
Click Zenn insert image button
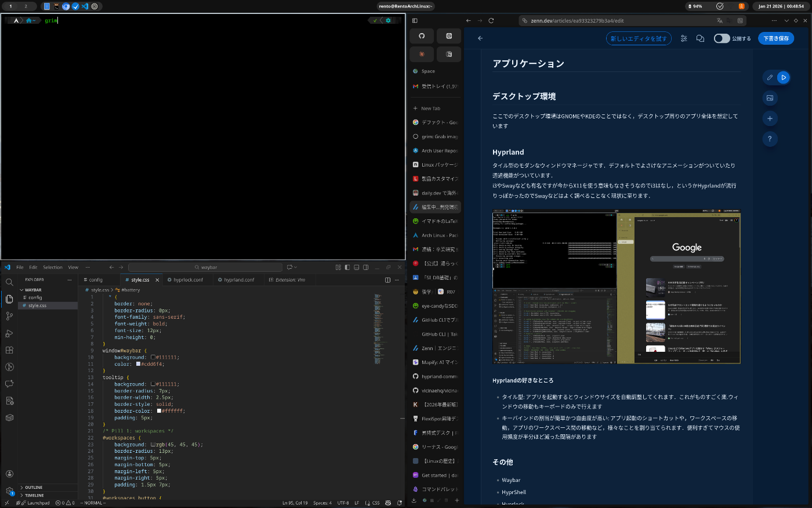[x=770, y=98]
